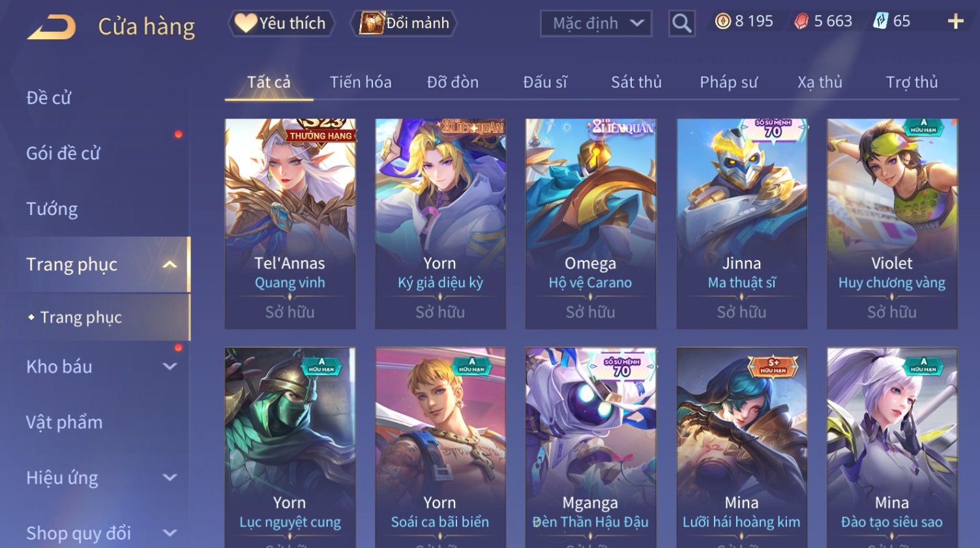The width and height of the screenshot is (980, 548).
Task: Open Yêu thích favorites heart button
Action: tap(281, 23)
